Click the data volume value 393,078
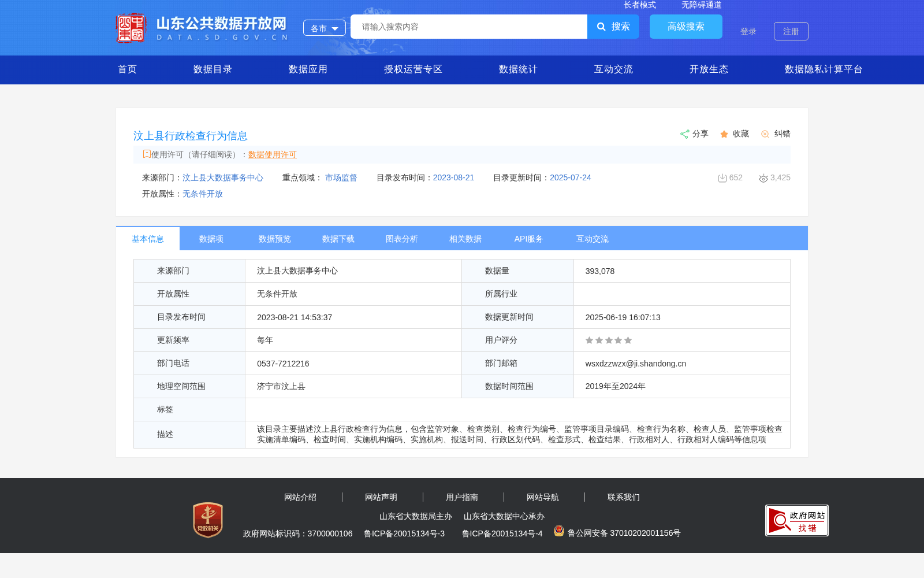Screen dimensions: 924x578 (x=599, y=271)
